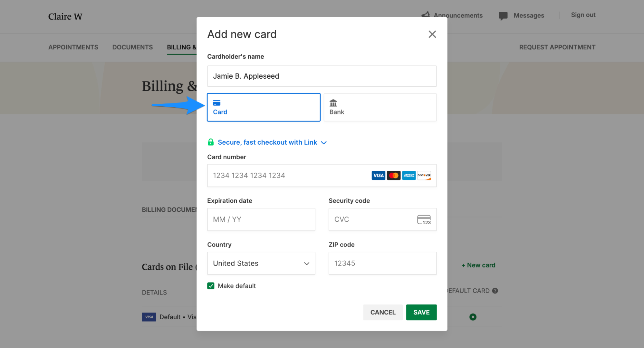Screen dimensions: 644x348
Task: Select the default card radio button
Action: tap(473, 317)
